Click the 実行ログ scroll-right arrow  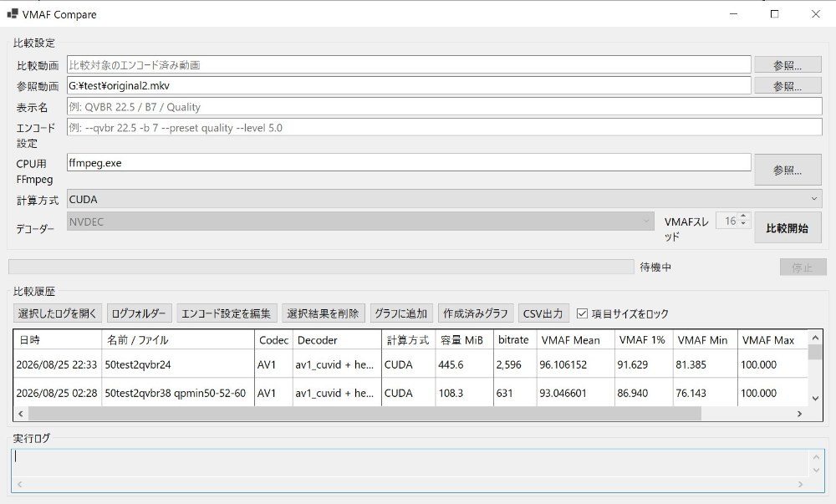[800, 484]
